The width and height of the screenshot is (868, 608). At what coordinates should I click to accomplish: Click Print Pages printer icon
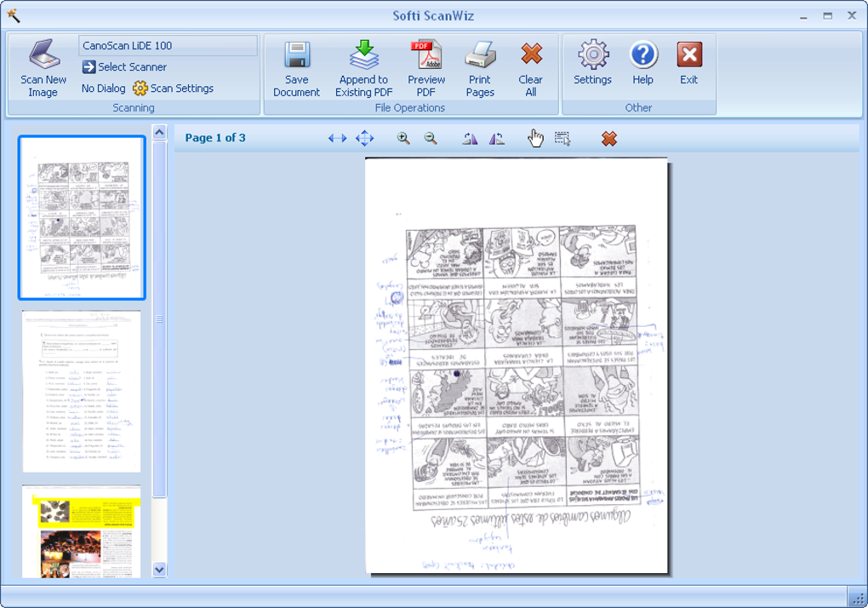(480, 69)
